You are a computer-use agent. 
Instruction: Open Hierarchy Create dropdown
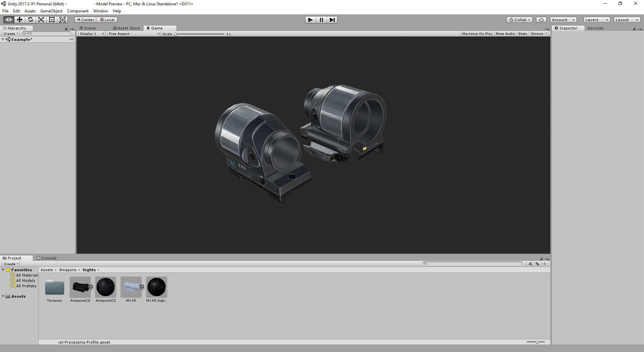coord(11,34)
